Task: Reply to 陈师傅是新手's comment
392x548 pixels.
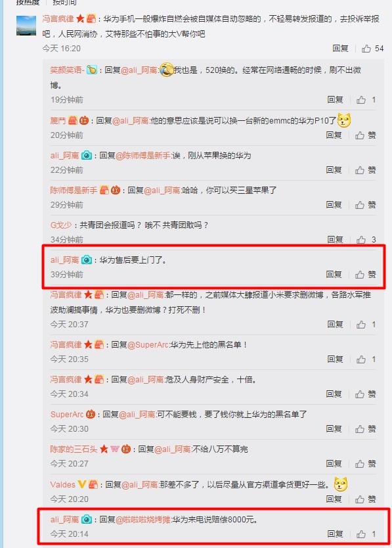Action: [334, 205]
